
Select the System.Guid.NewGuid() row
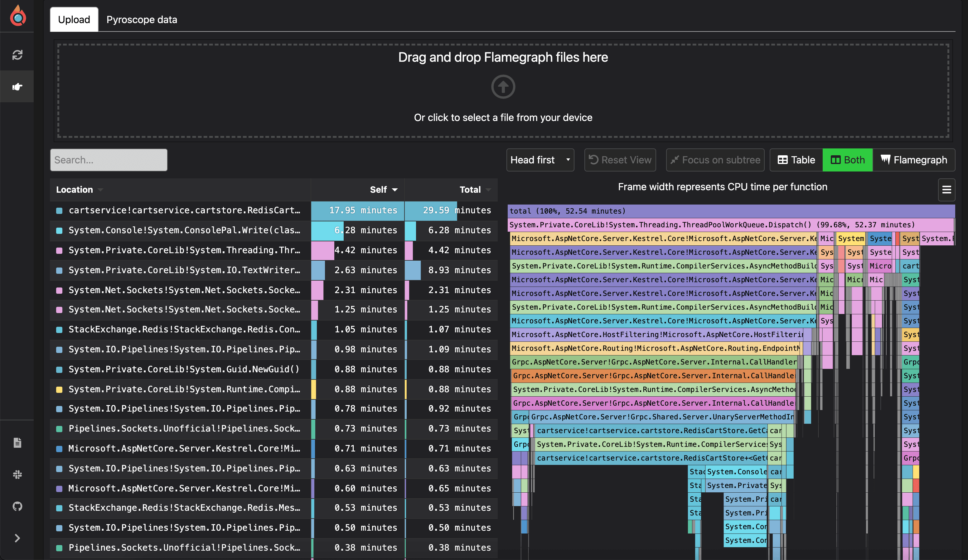point(274,369)
